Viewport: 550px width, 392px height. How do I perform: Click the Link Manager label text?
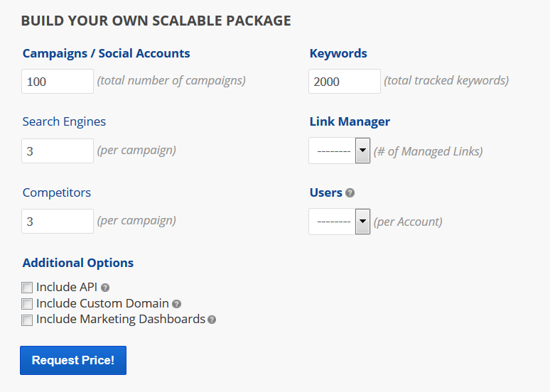pyautogui.click(x=350, y=121)
